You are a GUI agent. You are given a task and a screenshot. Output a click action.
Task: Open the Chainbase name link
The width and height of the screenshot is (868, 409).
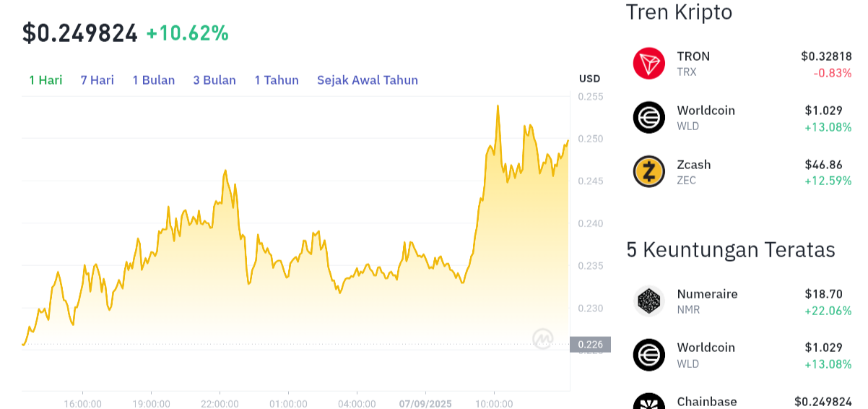707,402
